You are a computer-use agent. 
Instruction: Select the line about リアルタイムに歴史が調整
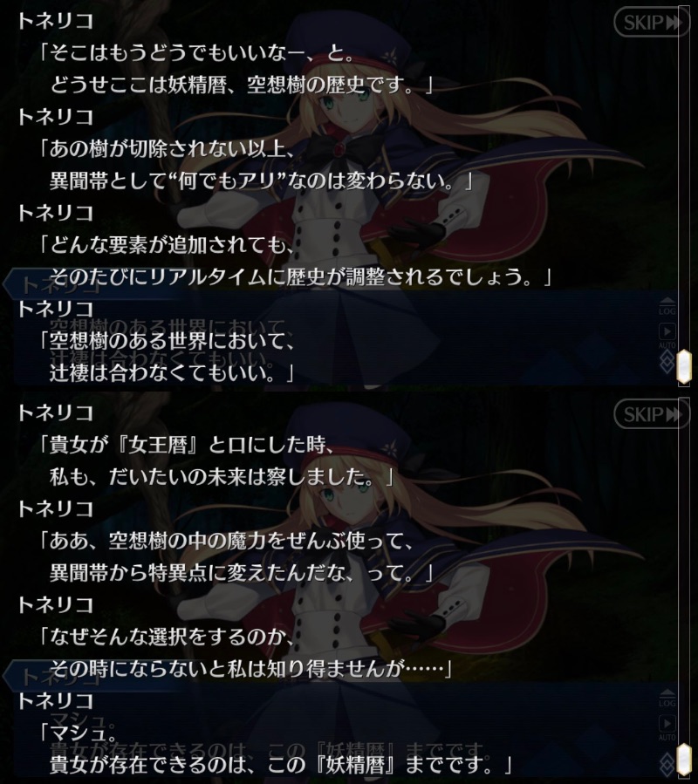coord(300,276)
